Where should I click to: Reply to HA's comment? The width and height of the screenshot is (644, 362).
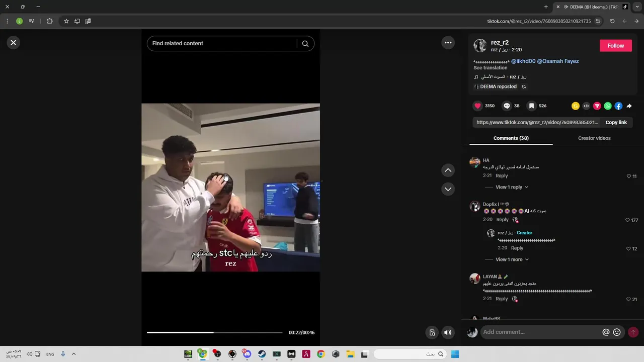coord(502,176)
